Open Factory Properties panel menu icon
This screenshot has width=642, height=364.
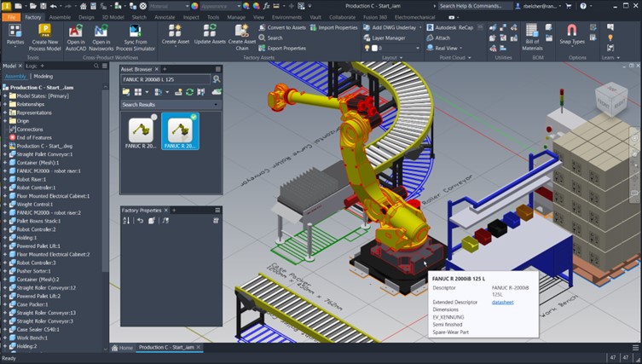217,211
